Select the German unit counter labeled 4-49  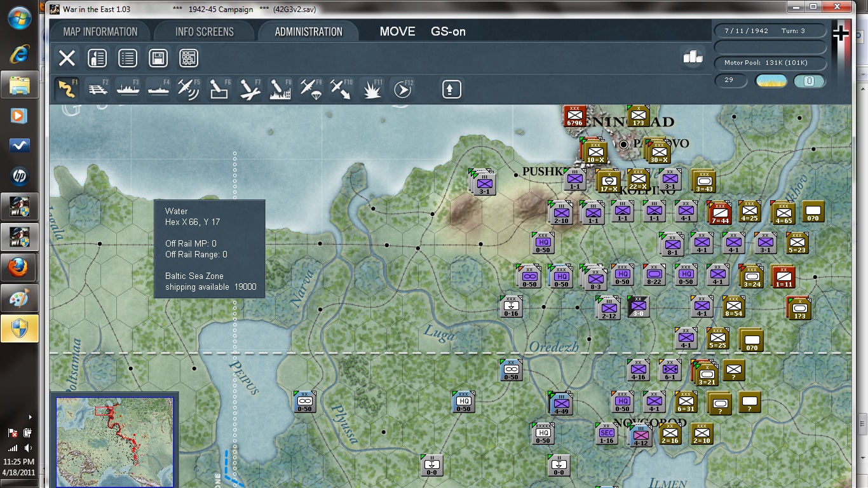(x=560, y=404)
